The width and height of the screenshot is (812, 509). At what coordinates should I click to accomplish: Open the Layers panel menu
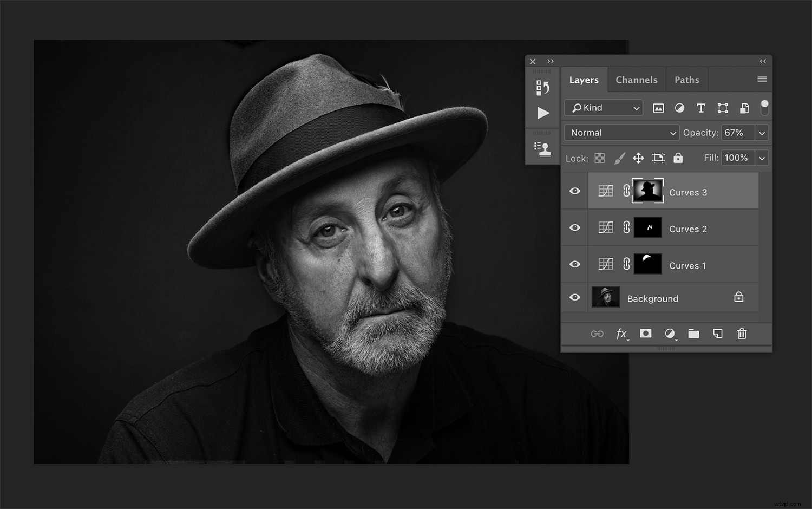762,79
